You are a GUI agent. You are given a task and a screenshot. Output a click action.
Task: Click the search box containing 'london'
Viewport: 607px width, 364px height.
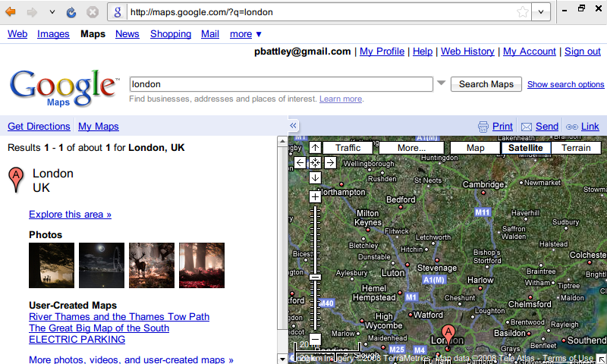tap(281, 84)
